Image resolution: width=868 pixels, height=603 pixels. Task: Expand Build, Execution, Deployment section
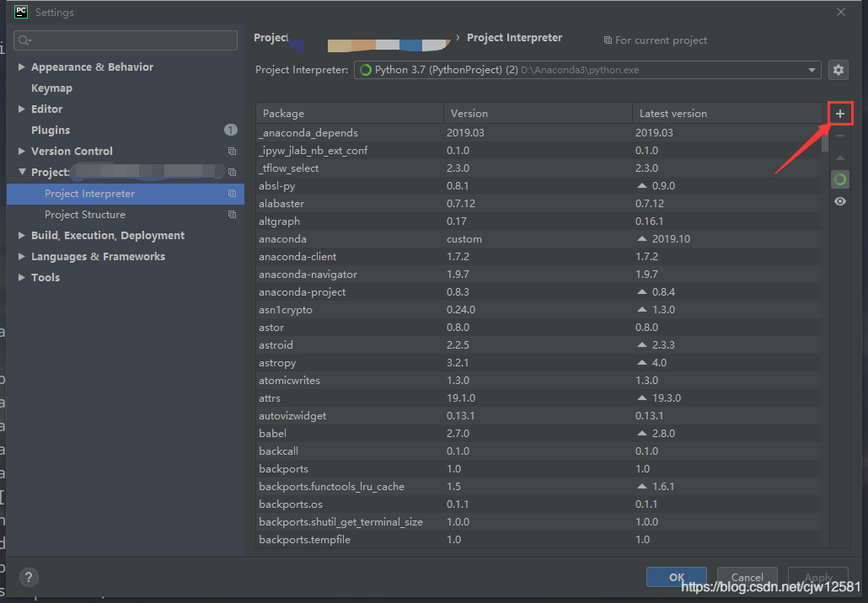22,236
